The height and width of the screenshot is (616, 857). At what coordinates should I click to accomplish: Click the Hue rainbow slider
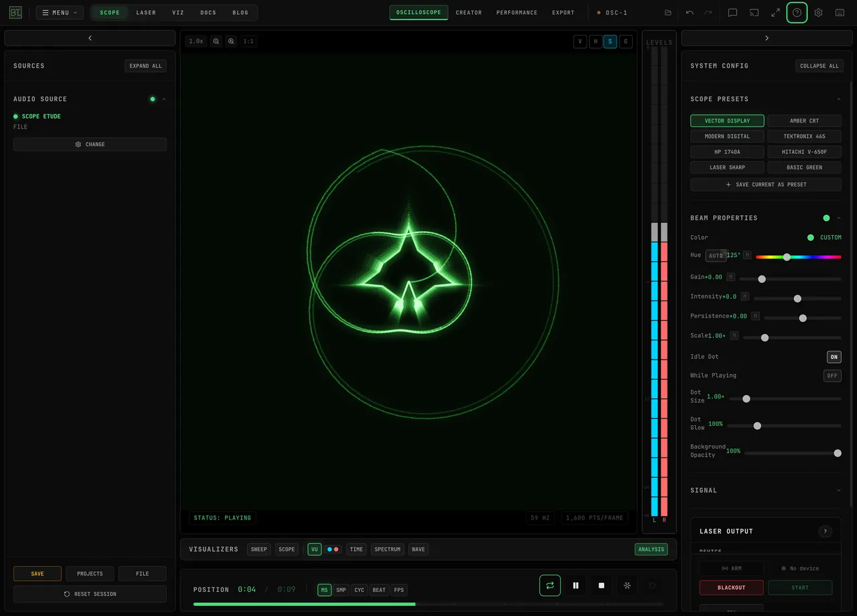coord(799,257)
